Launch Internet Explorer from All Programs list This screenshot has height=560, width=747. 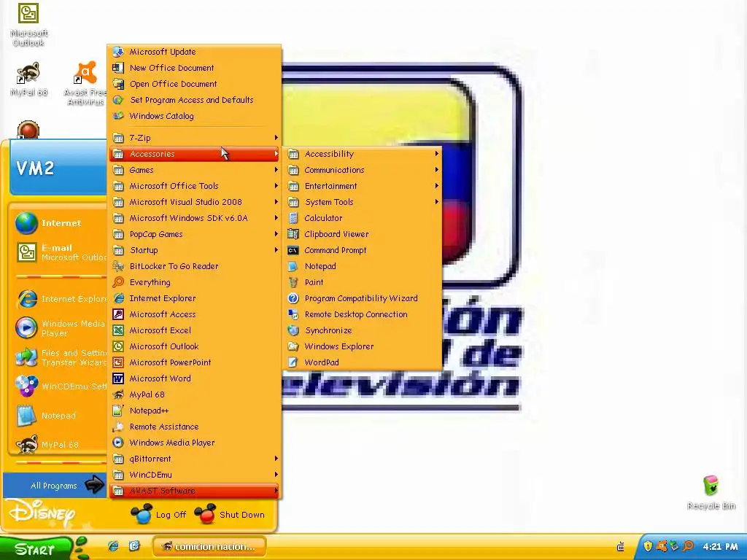click(x=194, y=298)
